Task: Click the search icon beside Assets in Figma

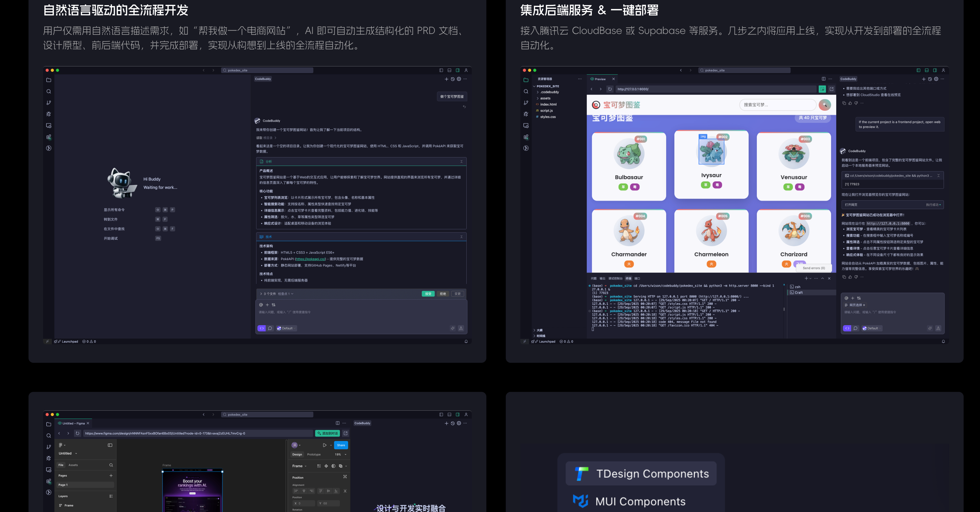Action: [111, 465]
